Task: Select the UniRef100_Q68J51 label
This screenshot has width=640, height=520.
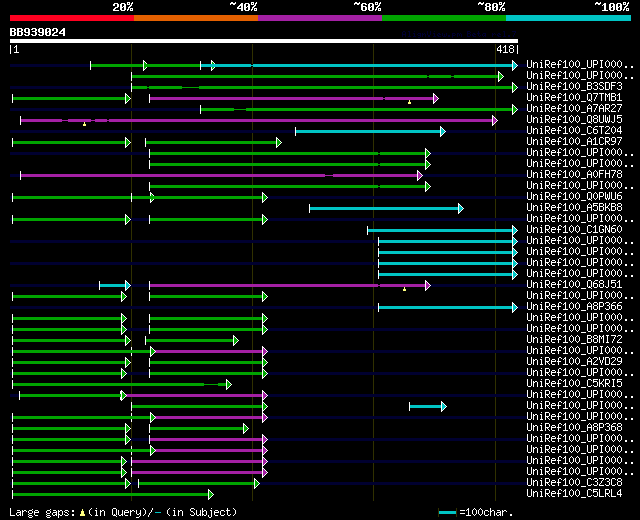Action: [x=574, y=284]
